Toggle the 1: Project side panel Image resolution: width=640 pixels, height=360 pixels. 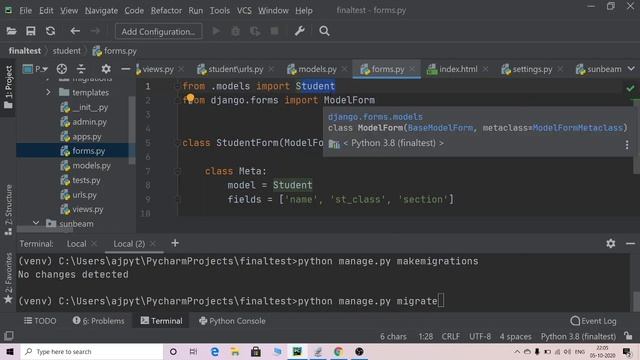(8, 87)
